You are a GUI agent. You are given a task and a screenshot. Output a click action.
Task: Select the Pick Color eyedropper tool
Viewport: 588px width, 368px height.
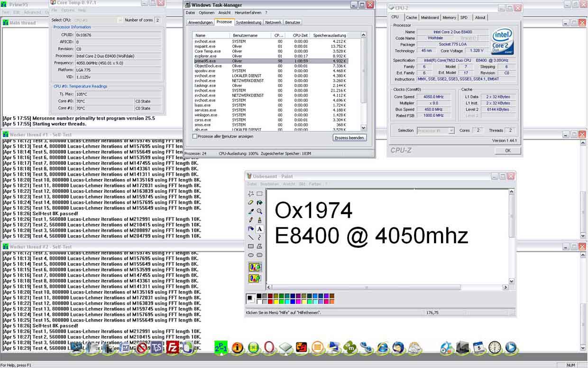pos(251,211)
